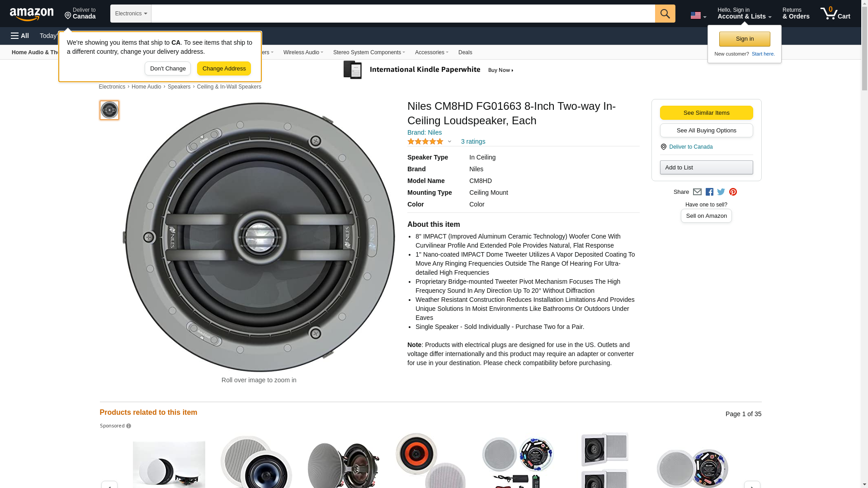Share on Twitter
868x488 pixels.
coord(721,192)
